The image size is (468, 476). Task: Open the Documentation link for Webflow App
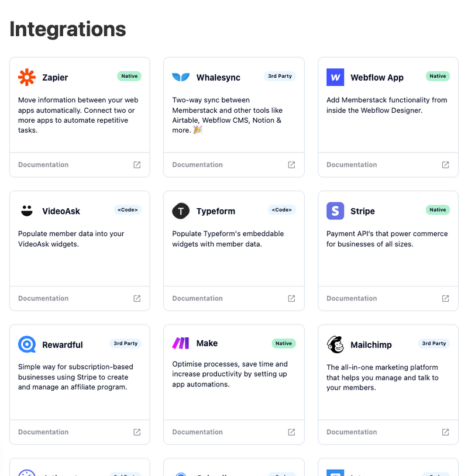point(352,165)
